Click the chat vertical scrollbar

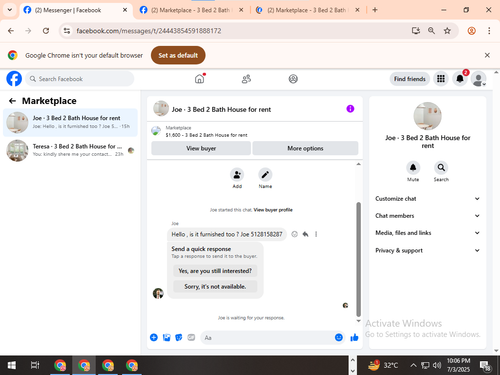pos(358,259)
